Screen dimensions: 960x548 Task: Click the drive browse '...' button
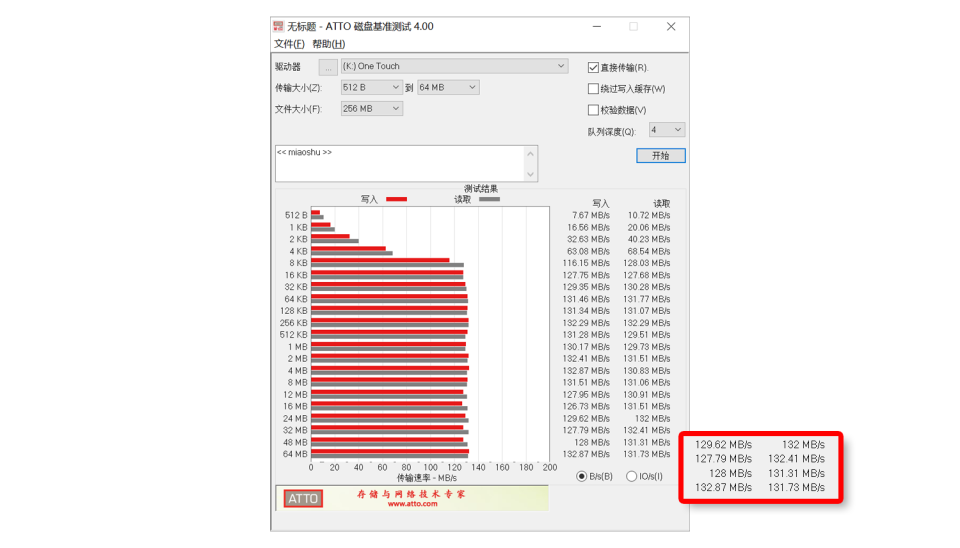328,67
